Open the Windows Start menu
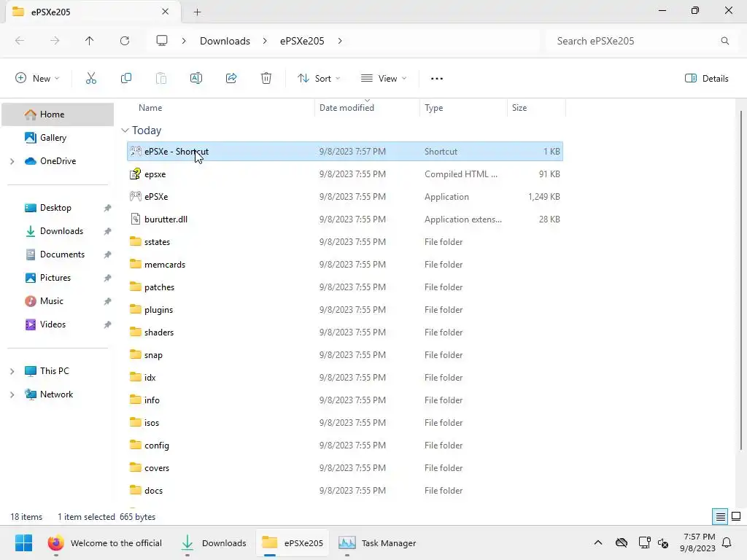 23,542
